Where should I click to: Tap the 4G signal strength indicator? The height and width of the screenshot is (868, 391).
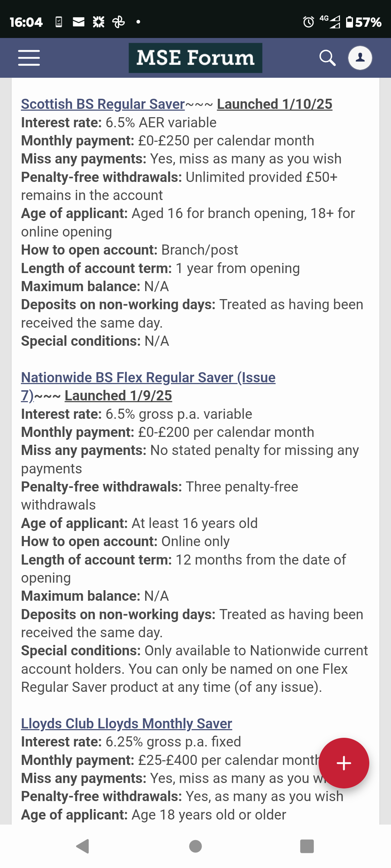[x=331, y=22]
